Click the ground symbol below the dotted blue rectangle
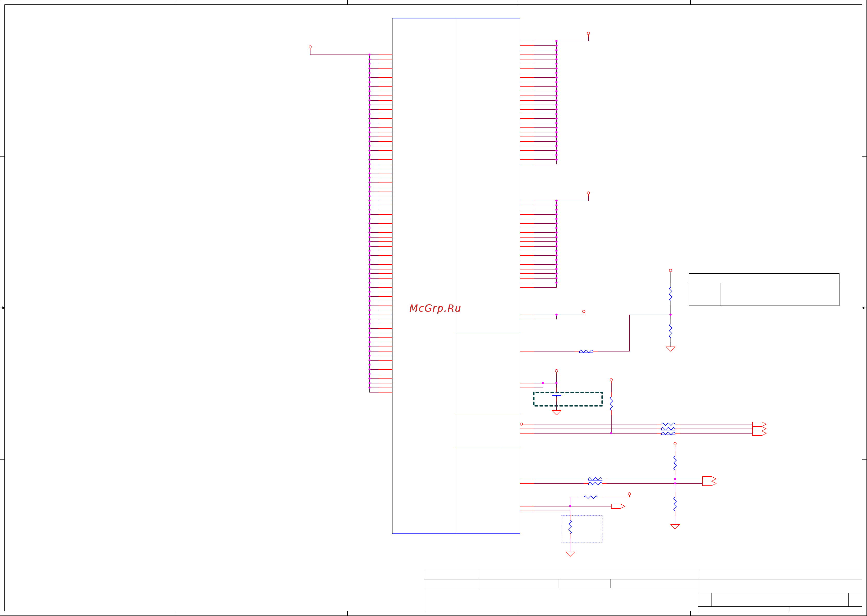The width and height of the screenshot is (867, 616). tap(570, 554)
